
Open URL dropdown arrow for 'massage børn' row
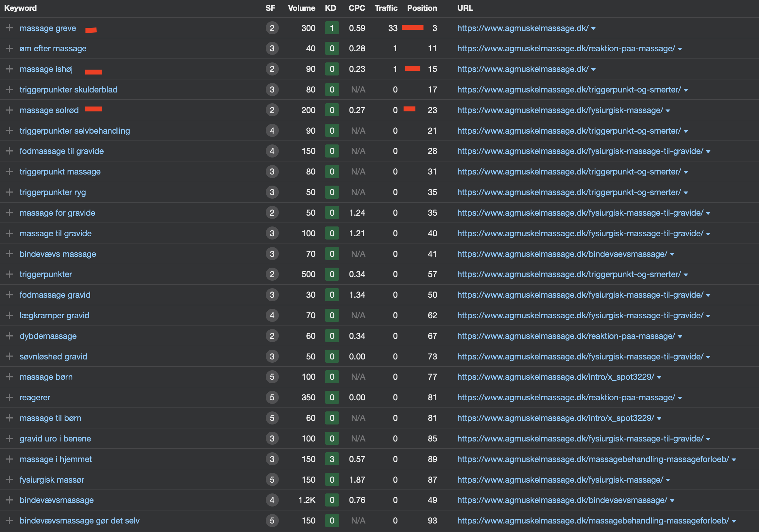[x=659, y=377]
